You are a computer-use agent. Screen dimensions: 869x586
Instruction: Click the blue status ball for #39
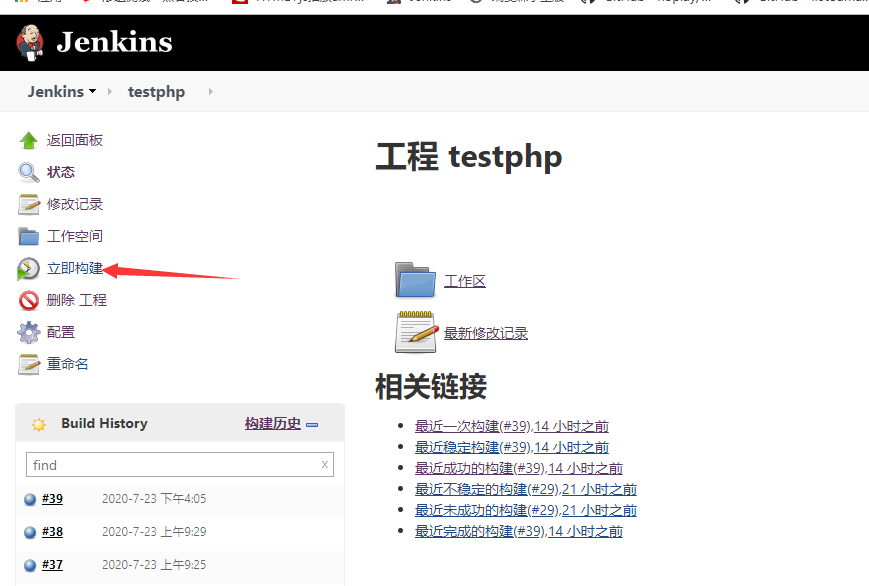pyautogui.click(x=30, y=500)
